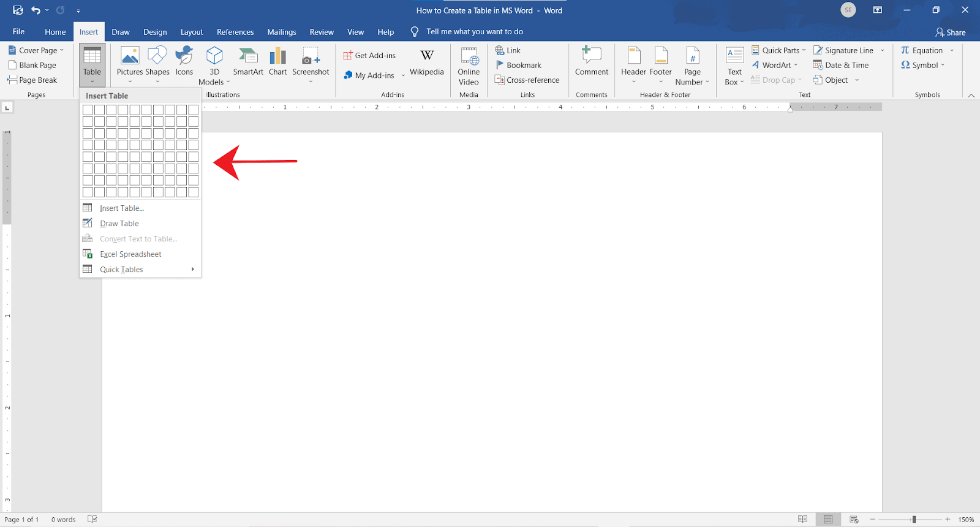Viewport: 980px width, 527px height.
Task: Open the Wikipedia add-in
Action: tap(427, 62)
